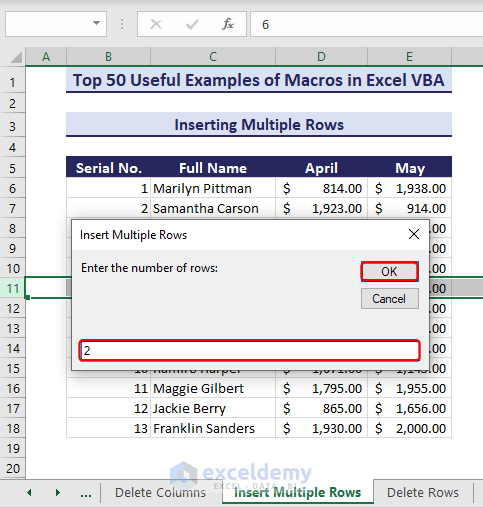Click Cancel in Insert Multiple Rows dialog

tap(389, 299)
